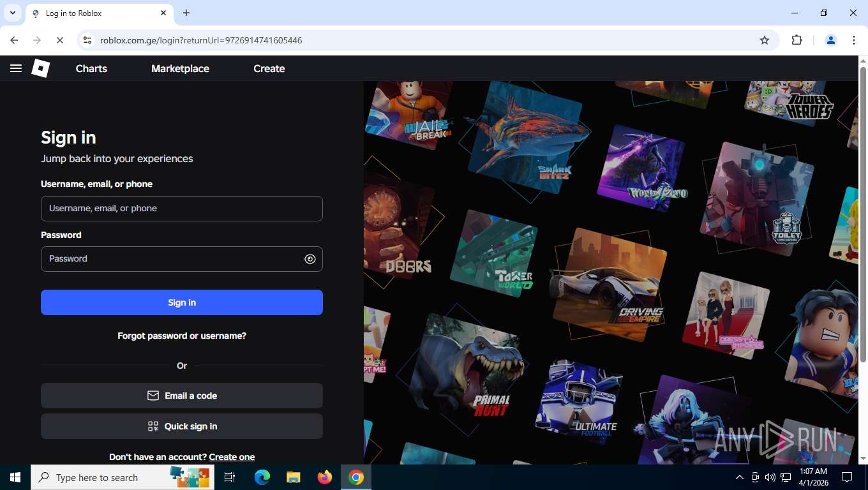Click the Roblox logo icon
Viewport: 868px width, 490px height.
(x=41, y=68)
